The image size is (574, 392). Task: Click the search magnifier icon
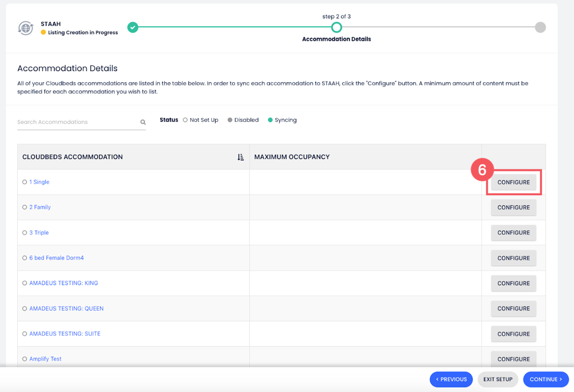(x=143, y=122)
